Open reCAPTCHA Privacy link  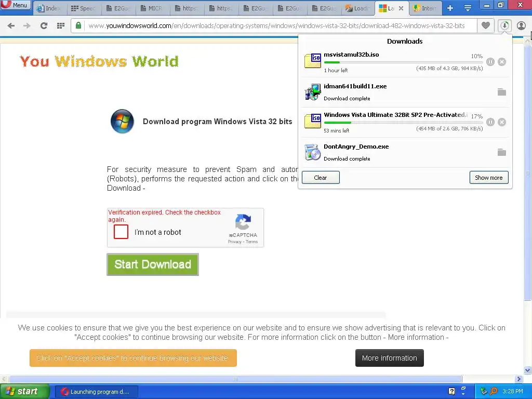point(234,242)
